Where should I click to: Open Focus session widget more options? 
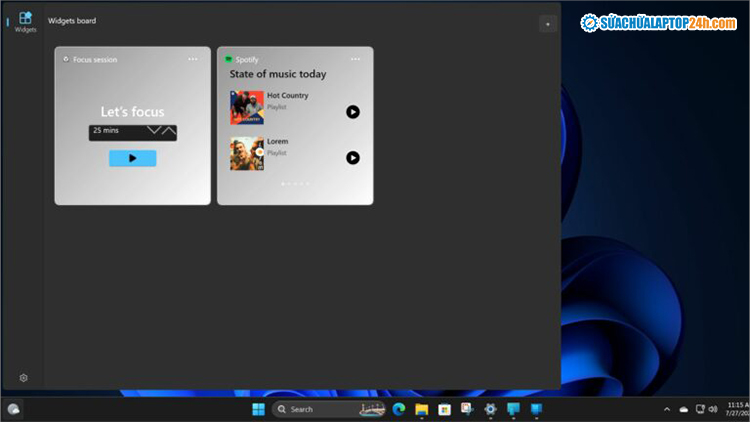tap(193, 59)
